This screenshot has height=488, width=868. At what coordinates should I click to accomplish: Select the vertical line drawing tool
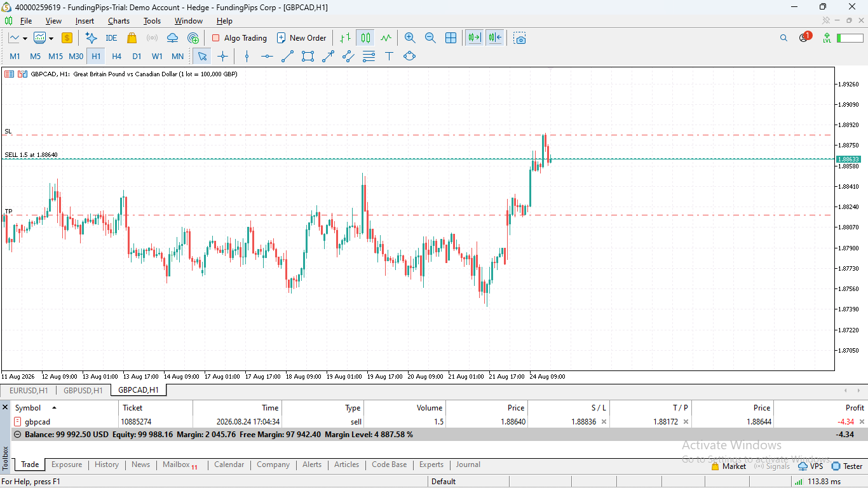(247, 56)
